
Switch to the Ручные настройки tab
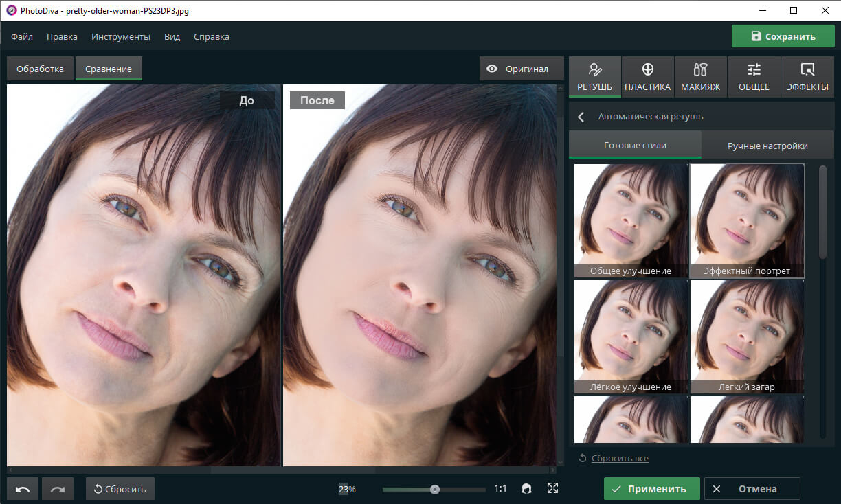click(x=767, y=146)
